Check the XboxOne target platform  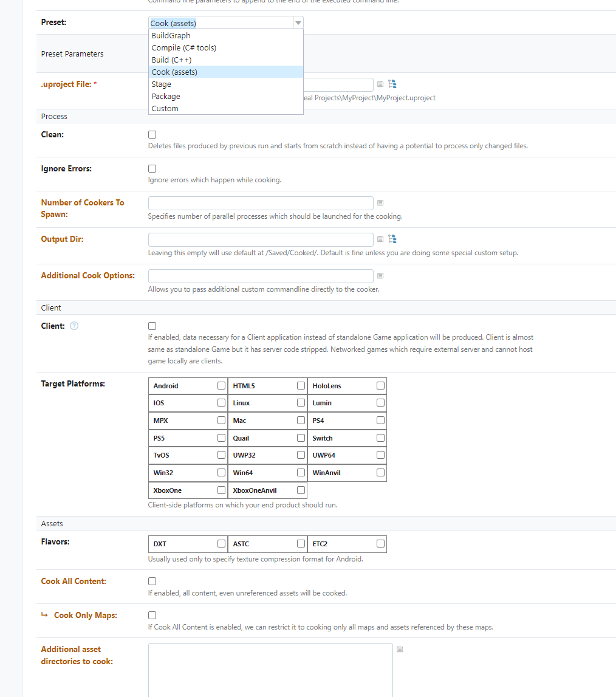pyautogui.click(x=221, y=490)
